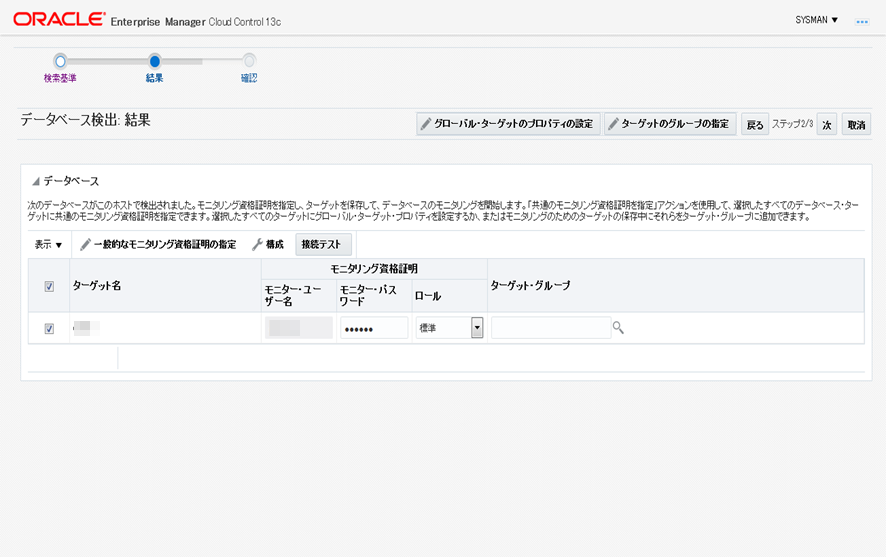Click the 接続テスト button

click(x=323, y=245)
